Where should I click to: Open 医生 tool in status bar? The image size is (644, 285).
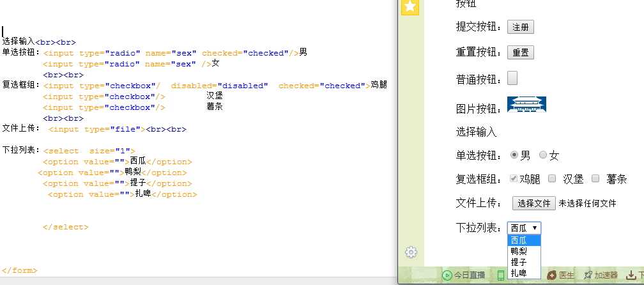click(561, 275)
